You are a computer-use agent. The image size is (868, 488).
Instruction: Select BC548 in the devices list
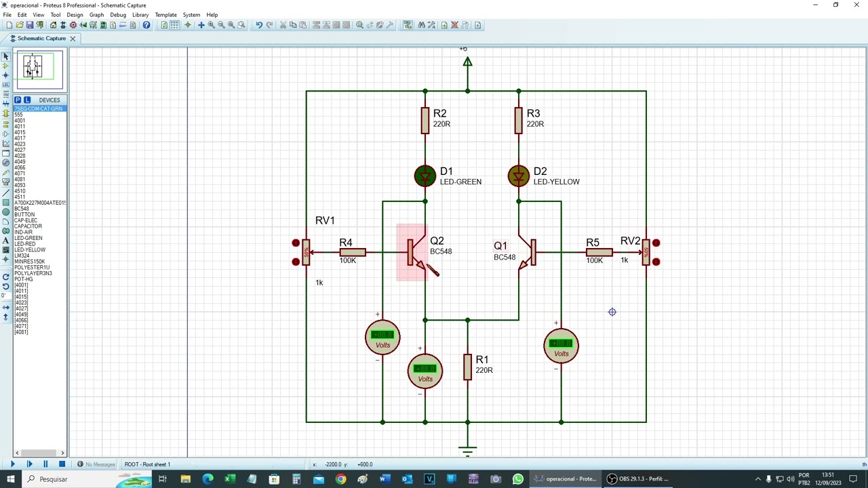(22, 209)
